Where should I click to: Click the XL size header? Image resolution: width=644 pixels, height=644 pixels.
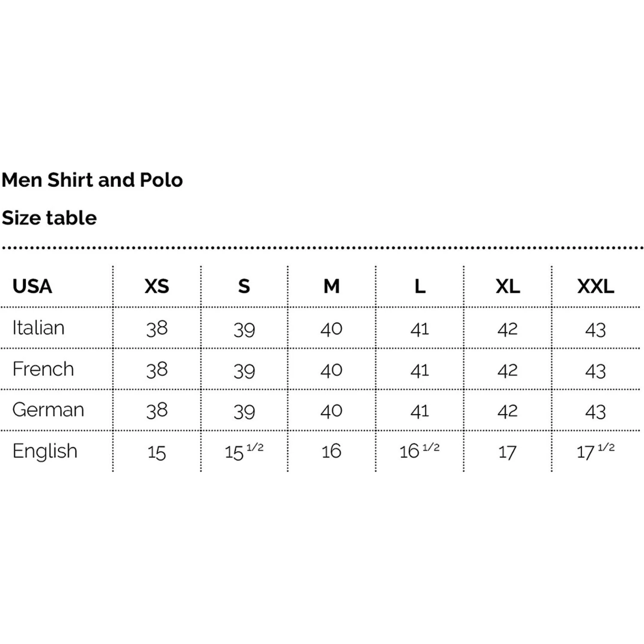(x=507, y=286)
